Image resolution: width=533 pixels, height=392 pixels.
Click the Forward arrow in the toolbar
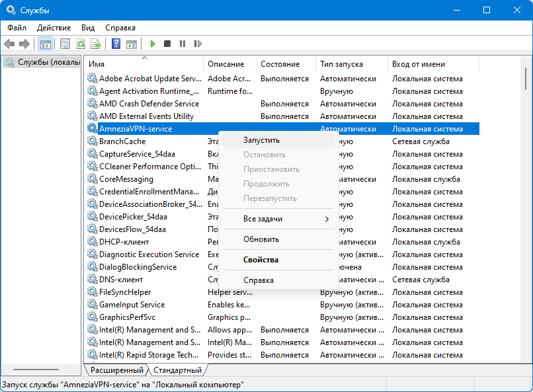pos(24,44)
